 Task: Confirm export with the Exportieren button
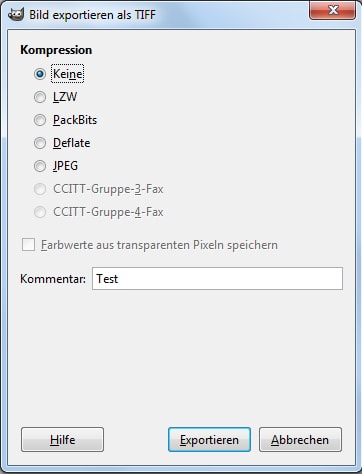click(x=209, y=440)
